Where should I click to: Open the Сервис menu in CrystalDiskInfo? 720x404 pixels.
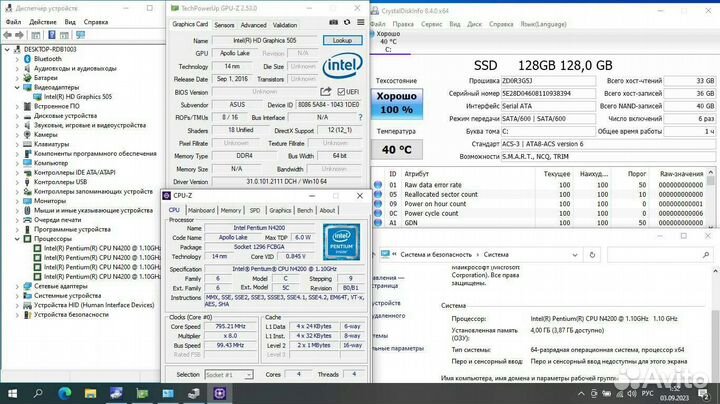point(431,24)
